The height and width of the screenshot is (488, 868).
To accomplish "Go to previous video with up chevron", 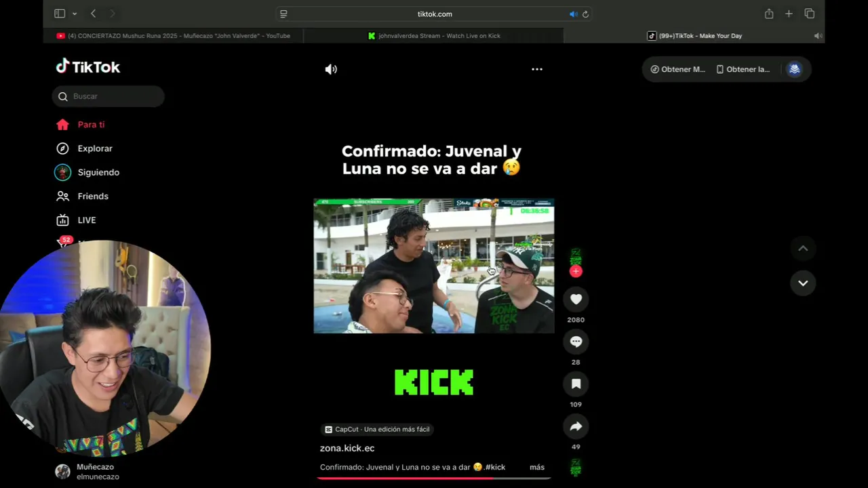I will [803, 248].
